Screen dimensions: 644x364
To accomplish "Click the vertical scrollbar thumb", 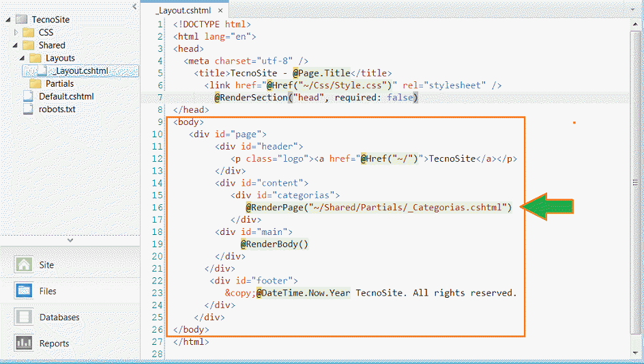I will 635,182.
